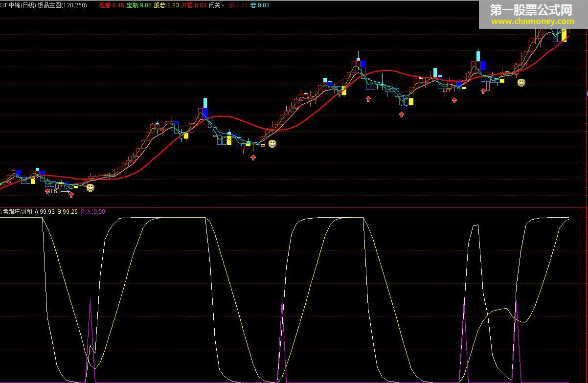588x383 pixels.
Task: Select the 介入:0.00 magenta value
Action: tap(92, 212)
